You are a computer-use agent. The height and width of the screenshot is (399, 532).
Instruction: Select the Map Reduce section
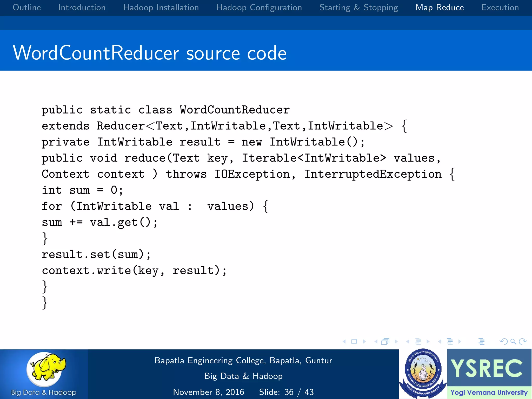point(440,8)
